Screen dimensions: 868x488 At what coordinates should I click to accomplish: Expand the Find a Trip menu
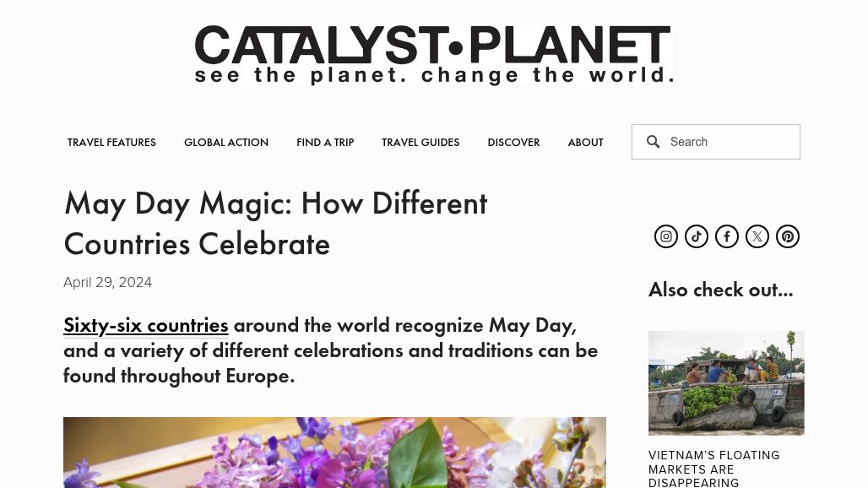pos(325,143)
